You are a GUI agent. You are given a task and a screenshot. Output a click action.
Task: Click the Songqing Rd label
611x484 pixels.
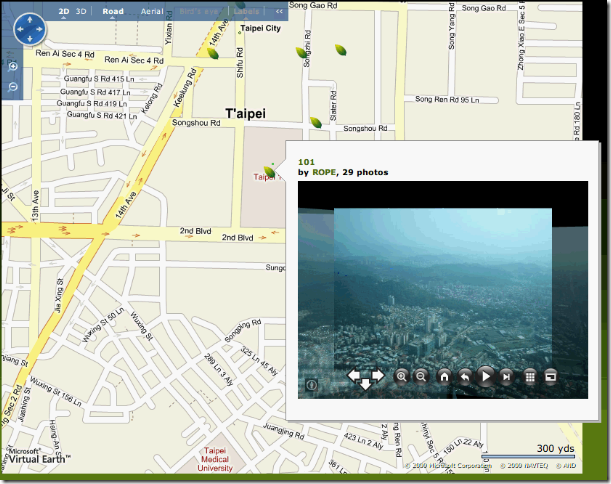[x=243, y=330]
